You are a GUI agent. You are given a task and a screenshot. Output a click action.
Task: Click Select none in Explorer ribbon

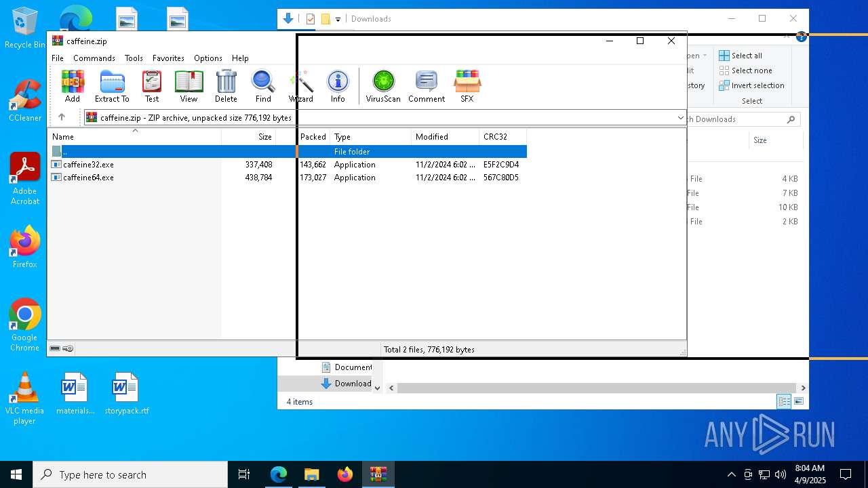coord(745,70)
